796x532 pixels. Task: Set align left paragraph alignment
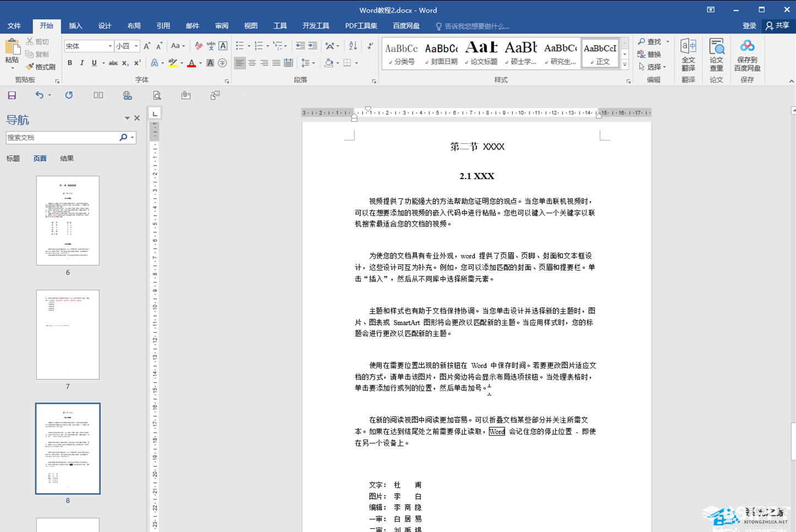[240, 63]
